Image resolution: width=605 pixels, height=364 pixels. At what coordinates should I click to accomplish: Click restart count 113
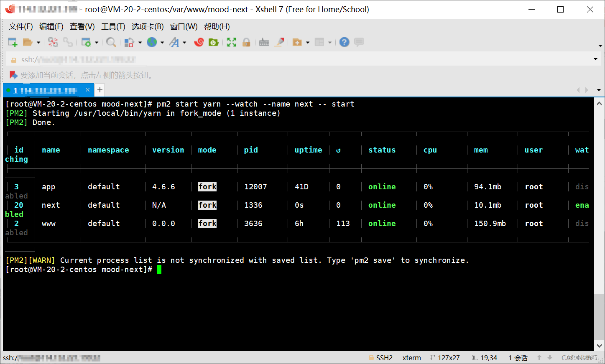click(x=343, y=224)
